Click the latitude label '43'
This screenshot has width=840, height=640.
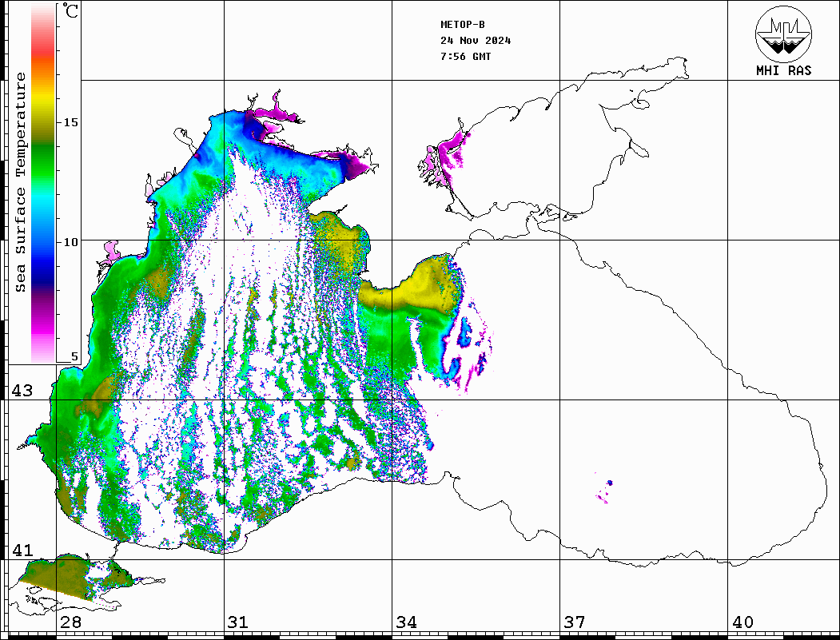[22, 391]
